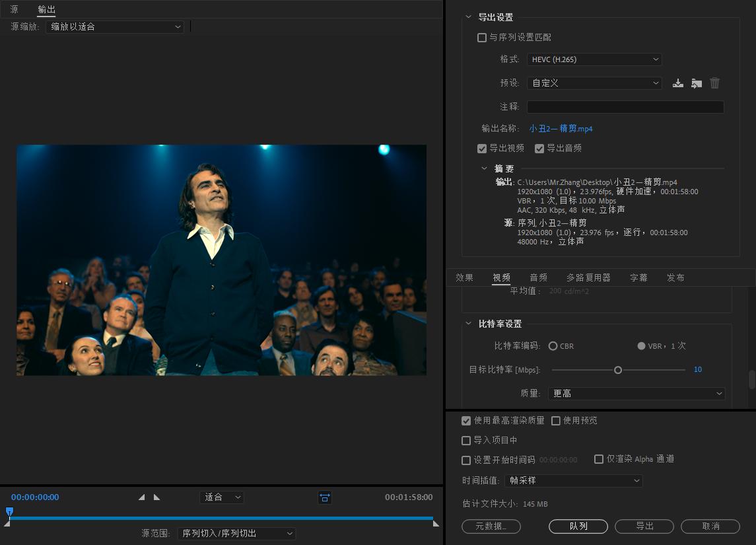Import a preset using the folder icon

tap(696, 83)
